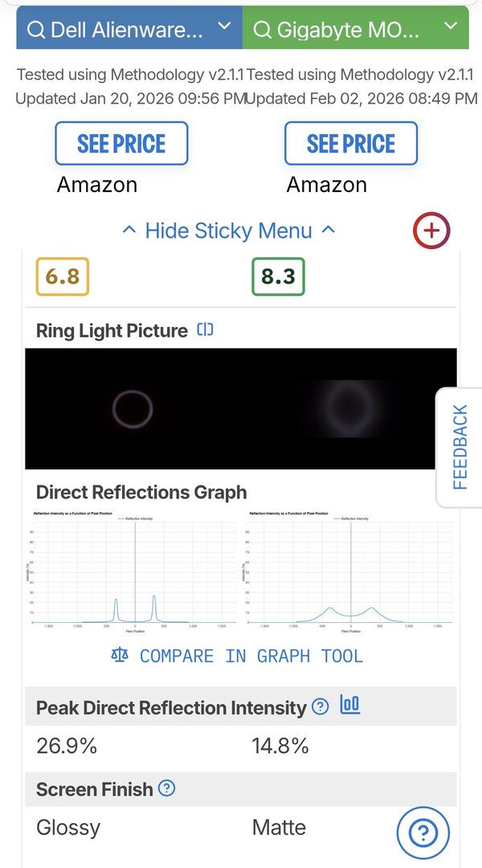Click the search icon in Dell Alienware selector
The image size is (482, 868).
coord(36,31)
